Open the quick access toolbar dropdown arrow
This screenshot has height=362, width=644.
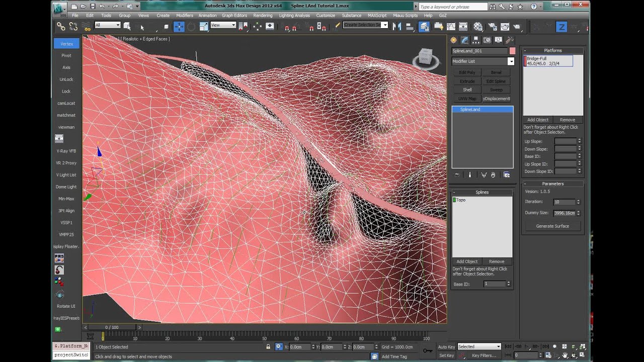[x=137, y=7]
